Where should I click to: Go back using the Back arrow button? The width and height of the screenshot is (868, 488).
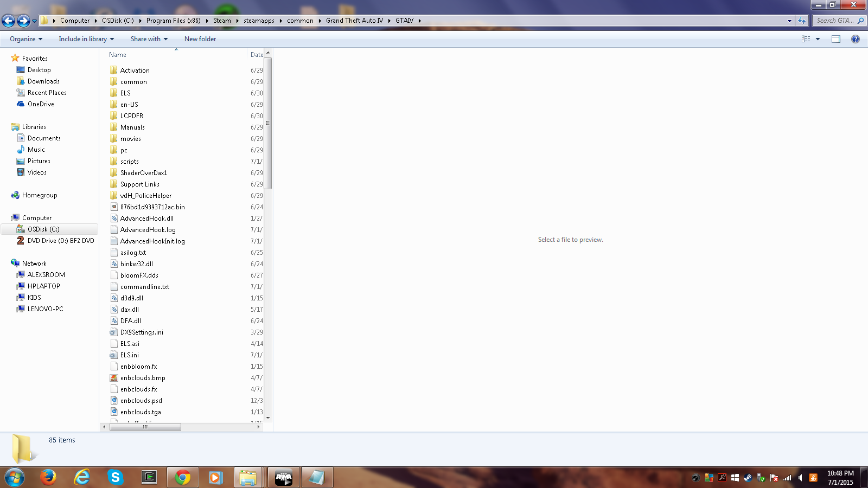pos(8,21)
